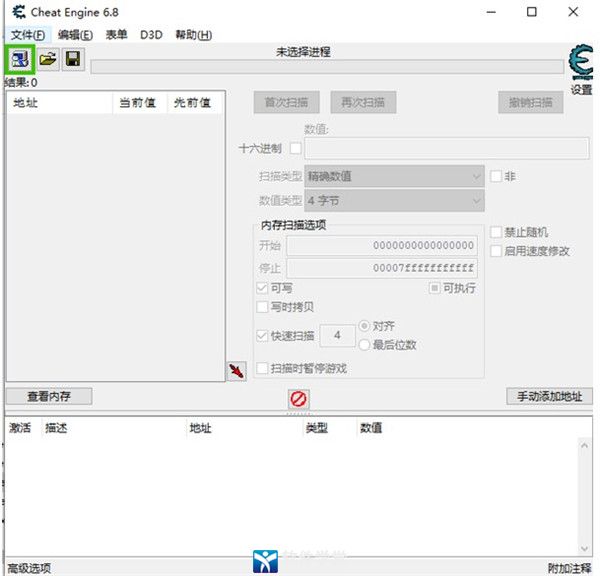Click the 手动添加地址 button
The image size is (600, 576).
(x=549, y=396)
